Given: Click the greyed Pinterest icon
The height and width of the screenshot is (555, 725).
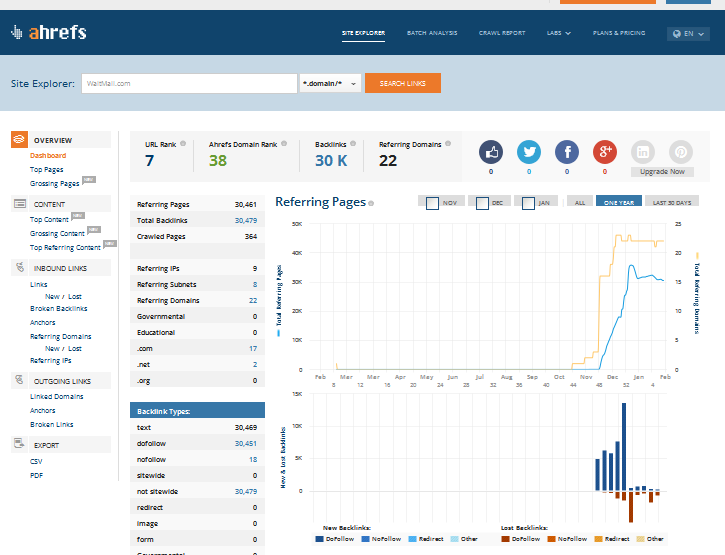Looking at the screenshot, I should pos(681,152).
